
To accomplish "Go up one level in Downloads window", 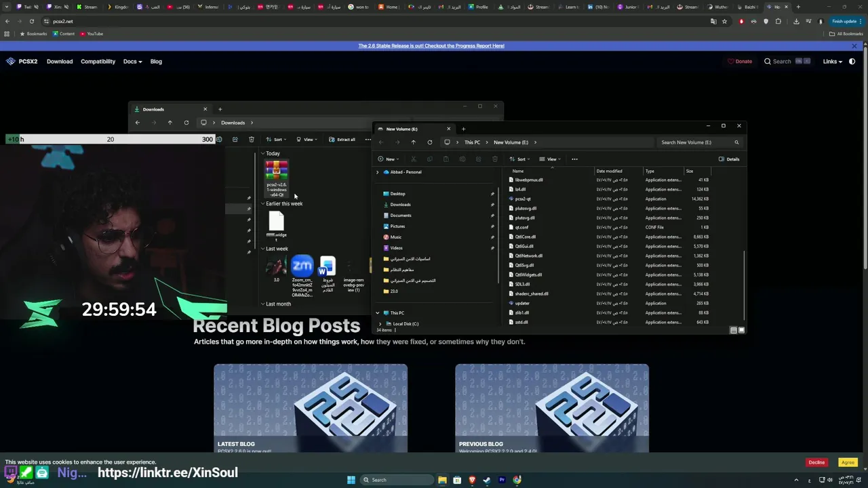I will 170,123.
